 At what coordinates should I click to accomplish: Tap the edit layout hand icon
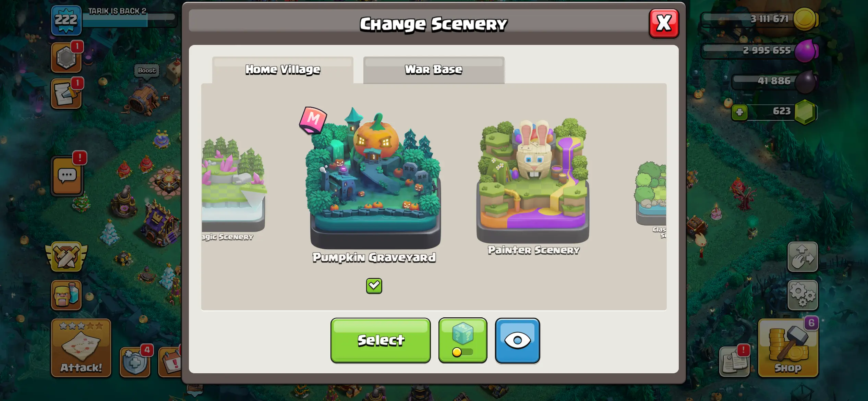point(803,257)
